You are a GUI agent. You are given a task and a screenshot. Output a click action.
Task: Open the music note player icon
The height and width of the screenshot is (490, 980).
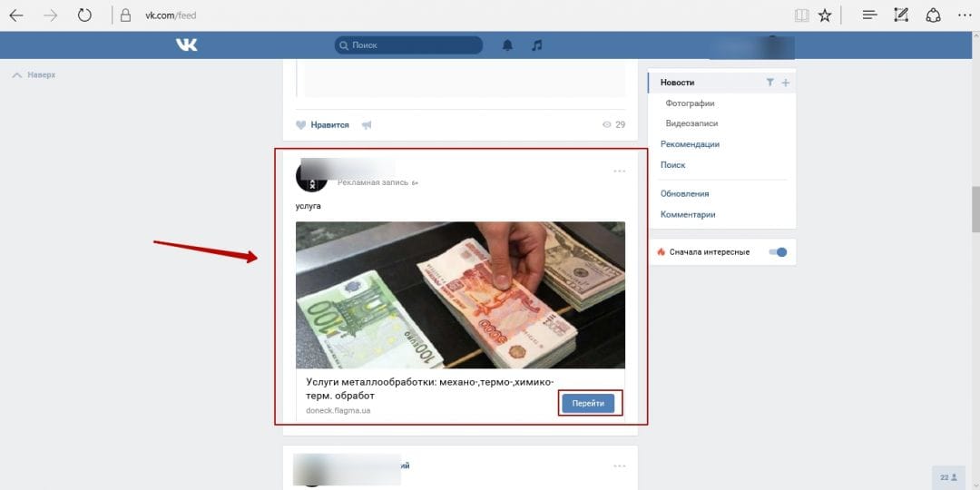click(536, 44)
